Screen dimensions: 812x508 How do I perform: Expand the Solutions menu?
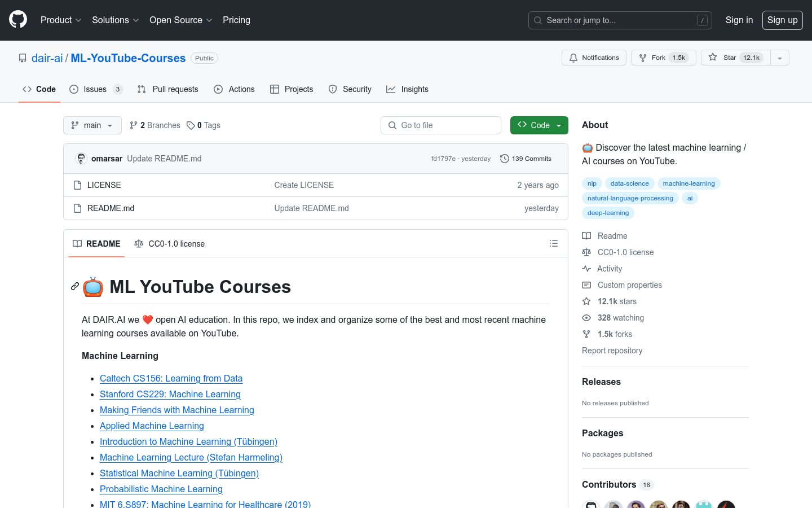[116, 20]
